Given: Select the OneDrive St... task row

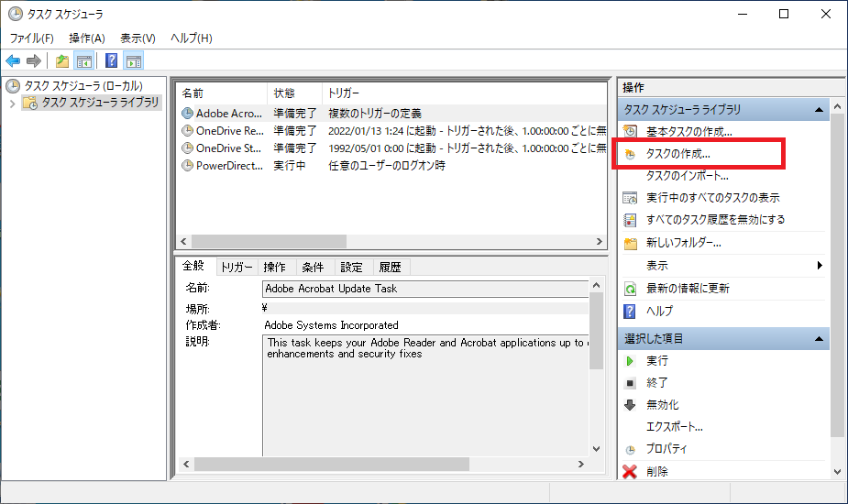Looking at the screenshot, I should (x=393, y=148).
